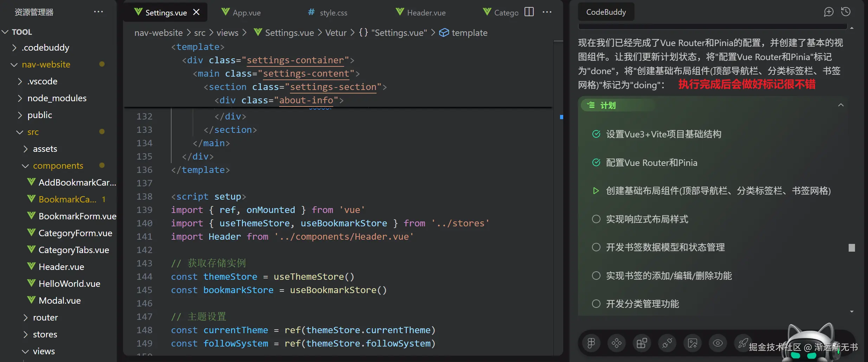Click the image upload icon
The height and width of the screenshot is (362, 868).
tap(693, 343)
